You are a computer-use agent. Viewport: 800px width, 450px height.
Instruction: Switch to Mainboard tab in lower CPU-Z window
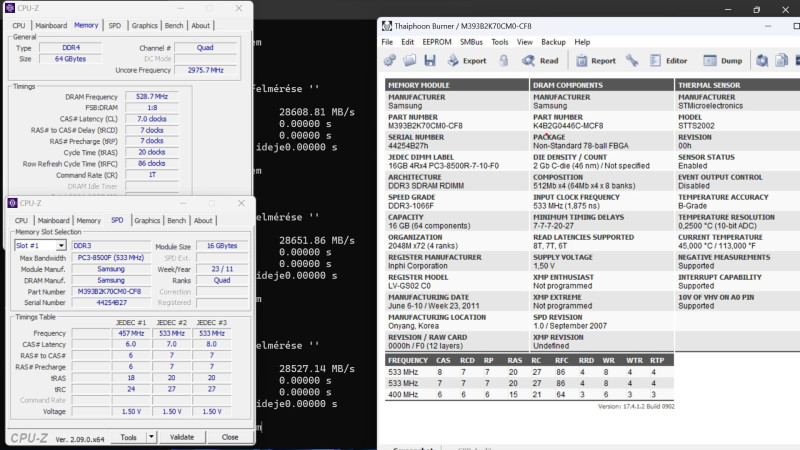click(x=54, y=220)
